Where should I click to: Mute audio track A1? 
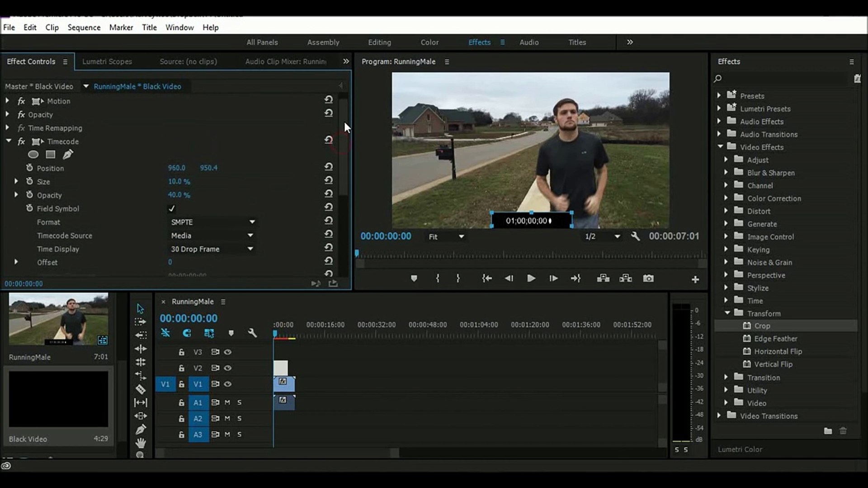point(227,402)
